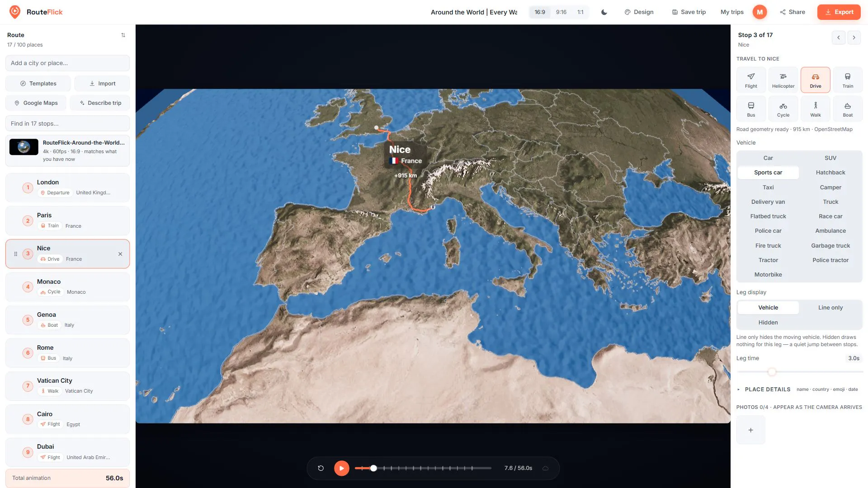Viewport: 868px width, 488px height.
Task: Click Save trip
Action: coord(689,12)
